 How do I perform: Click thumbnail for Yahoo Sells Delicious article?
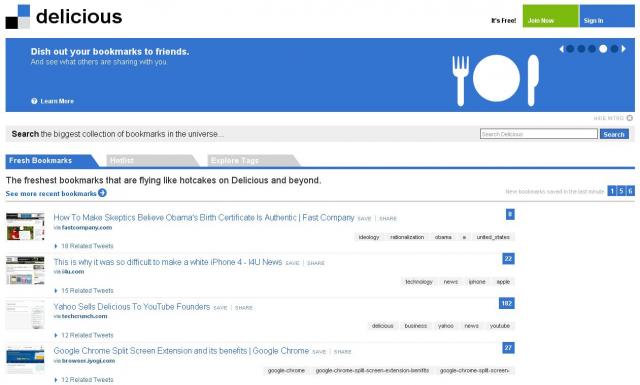coord(25,315)
